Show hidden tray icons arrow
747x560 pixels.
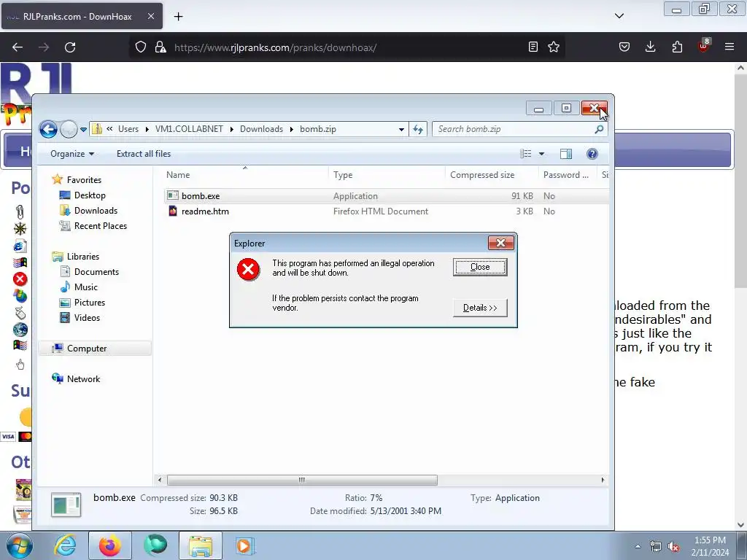tap(638, 546)
